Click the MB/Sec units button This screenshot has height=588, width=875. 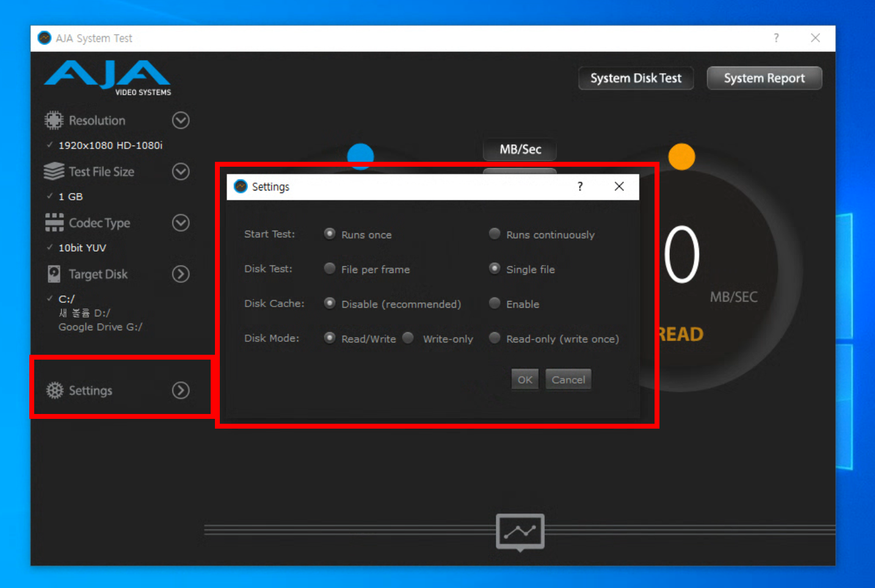pos(520,149)
